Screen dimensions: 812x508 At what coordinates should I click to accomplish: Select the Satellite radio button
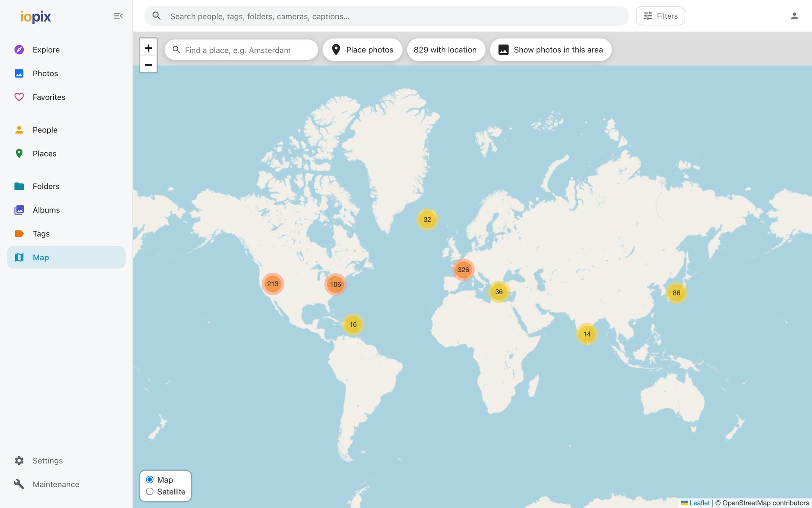[150, 491]
